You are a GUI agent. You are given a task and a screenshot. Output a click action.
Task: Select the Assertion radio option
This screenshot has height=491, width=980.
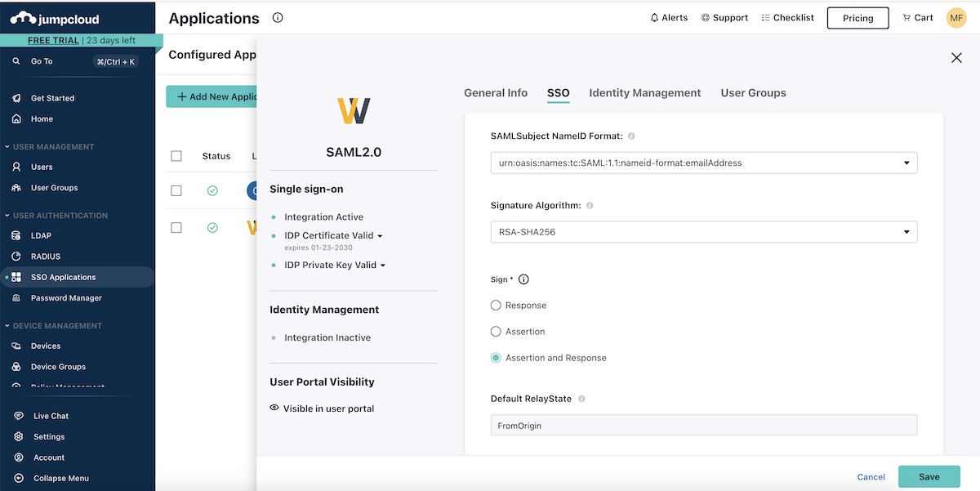tap(496, 332)
